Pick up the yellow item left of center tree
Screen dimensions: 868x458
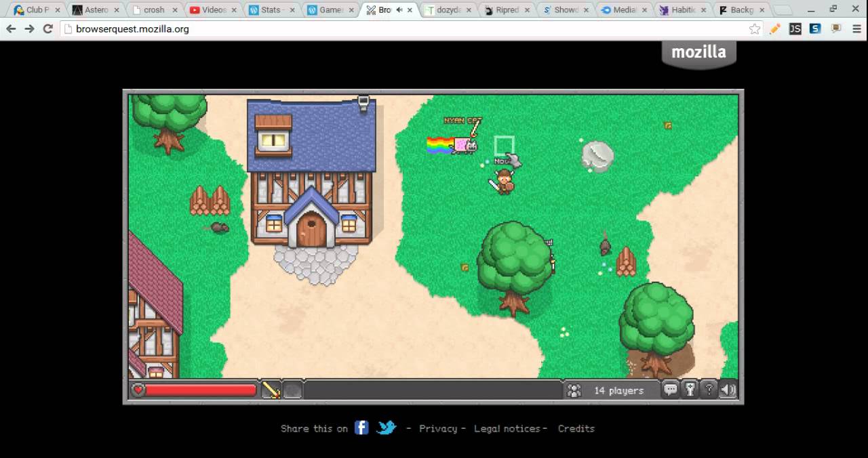tap(465, 268)
